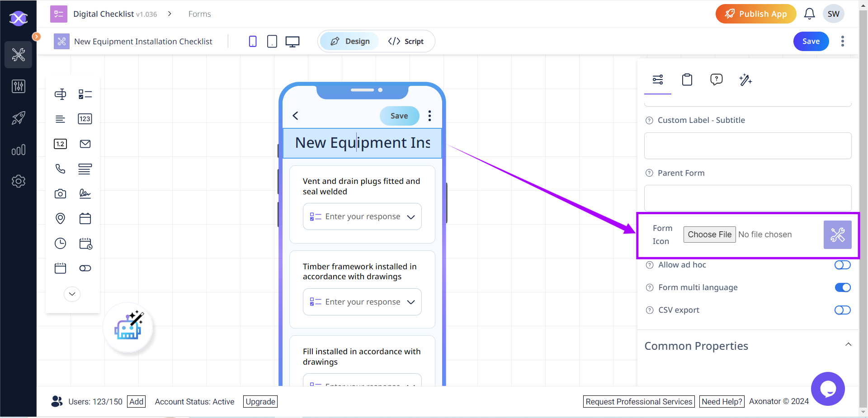The height and width of the screenshot is (418, 868).
Task: Click the Custom Label - Subtitle field
Action: [747, 146]
